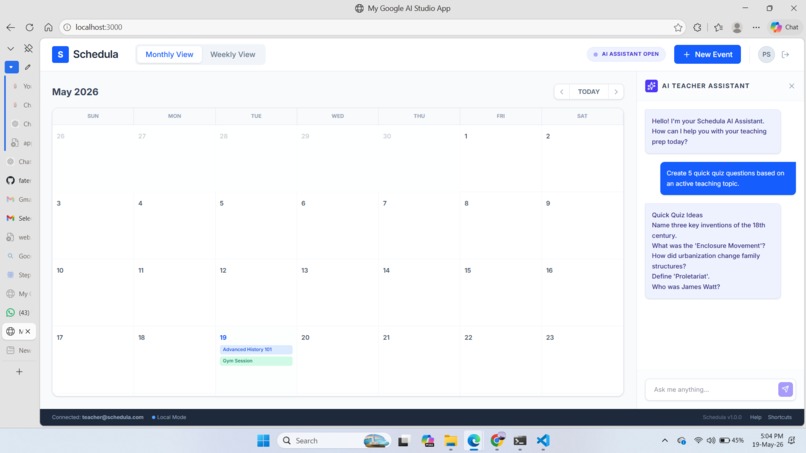Open the favorites list icon
806x453 pixels.
click(x=718, y=27)
